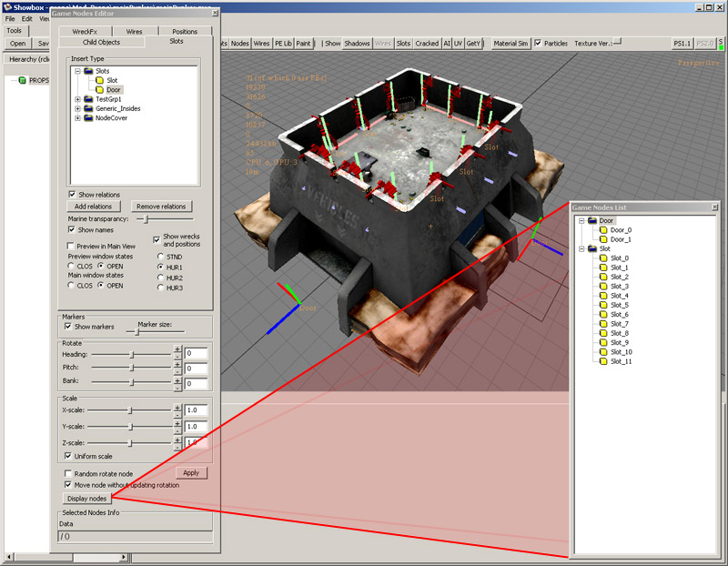Expand the NodeCover tree node
Image resolution: width=728 pixels, height=566 pixels.
[x=77, y=118]
